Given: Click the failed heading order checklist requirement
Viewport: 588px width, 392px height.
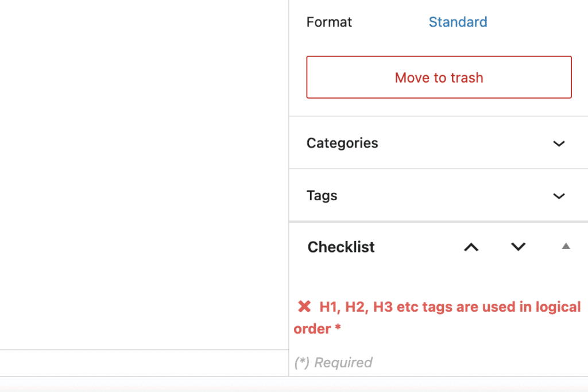Looking at the screenshot, I should [442, 317].
